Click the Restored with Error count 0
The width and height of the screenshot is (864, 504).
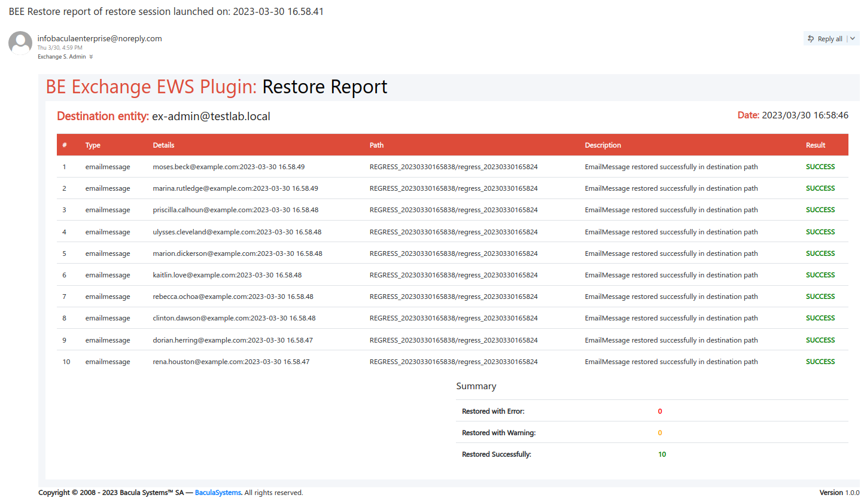click(660, 411)
